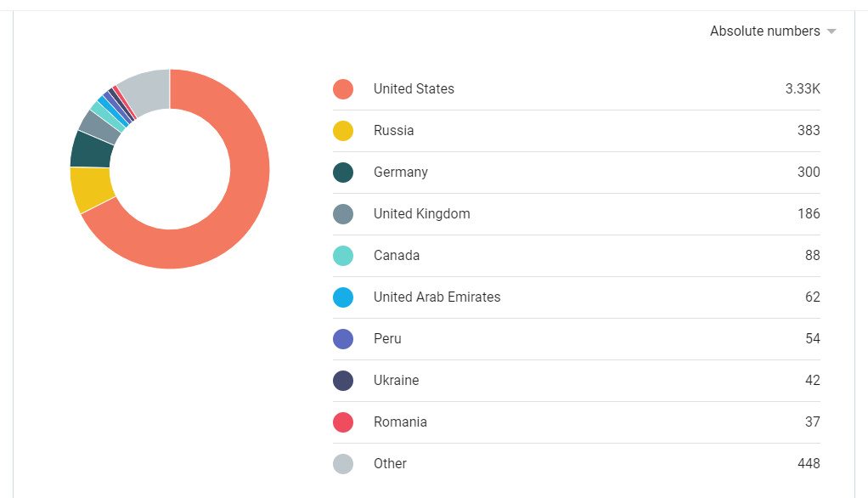This screenshot has width=868, height=498.
Task: Click the Other light gray legend dot
Action: (343, 464)
